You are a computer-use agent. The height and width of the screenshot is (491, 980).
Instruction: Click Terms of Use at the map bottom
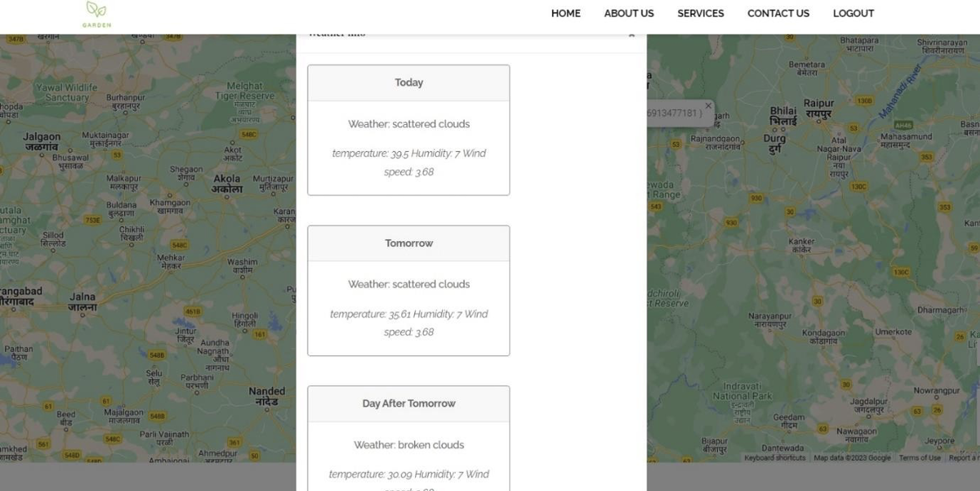919,457
